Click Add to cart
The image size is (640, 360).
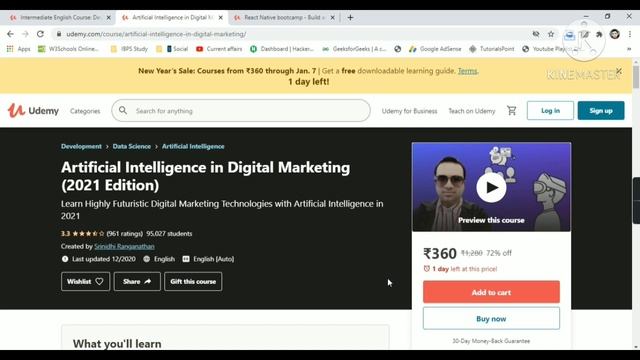pos(491,292)
